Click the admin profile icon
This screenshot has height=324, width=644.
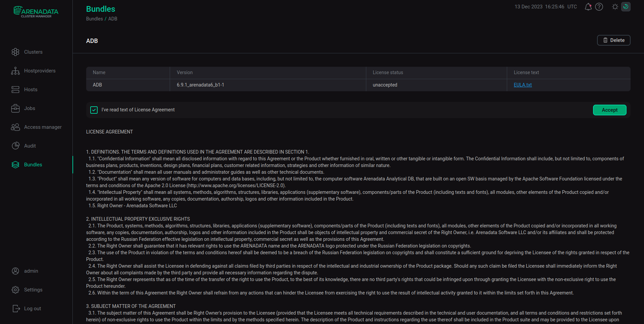click(x=15, y=271)
